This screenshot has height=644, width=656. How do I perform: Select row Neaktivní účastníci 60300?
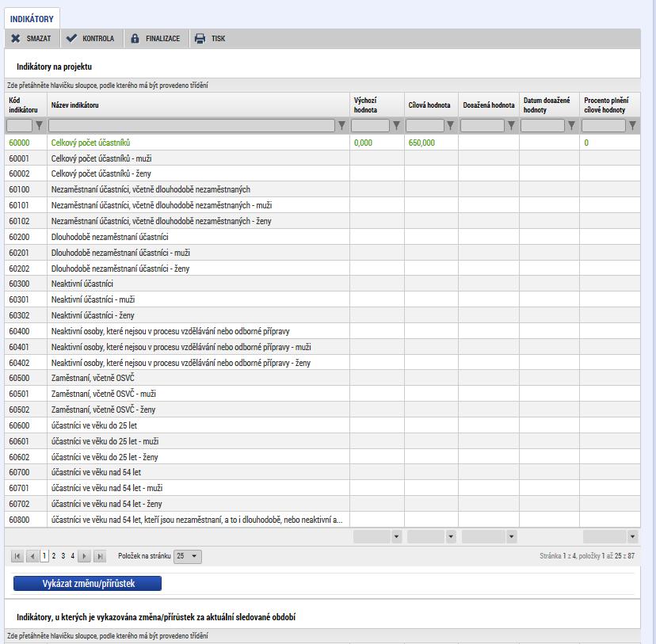[322, 284]
